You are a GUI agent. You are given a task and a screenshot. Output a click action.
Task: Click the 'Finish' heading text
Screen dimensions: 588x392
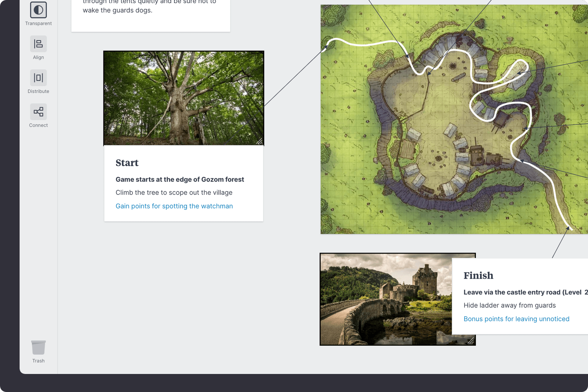[x=478, y=276]
